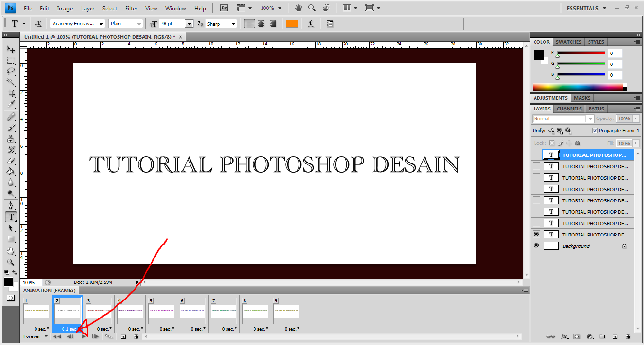This screenshot has height=345, width=644.
Task: Duplicate the selected animation frame
Action: pos(123,336)
